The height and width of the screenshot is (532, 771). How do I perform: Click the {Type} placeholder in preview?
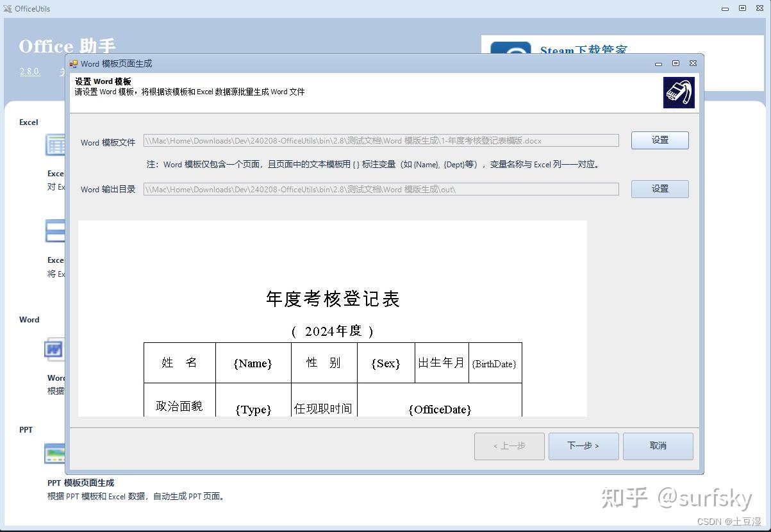(x=253, y=410)
